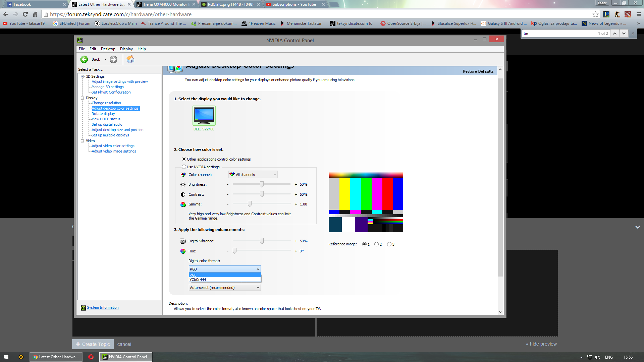Click the Digital vibrance slider handle
The width and height of the screenshot is (644, 362).
point(262,241)
